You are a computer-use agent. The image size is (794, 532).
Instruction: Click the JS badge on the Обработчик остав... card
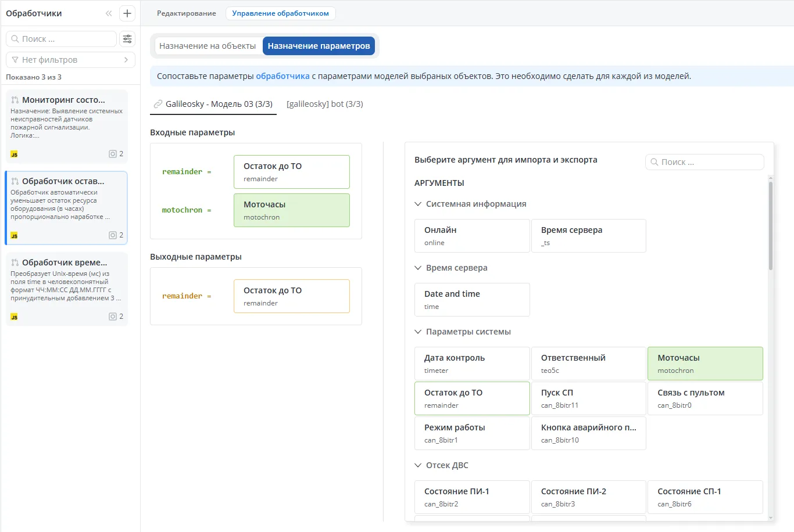(13, 235)
